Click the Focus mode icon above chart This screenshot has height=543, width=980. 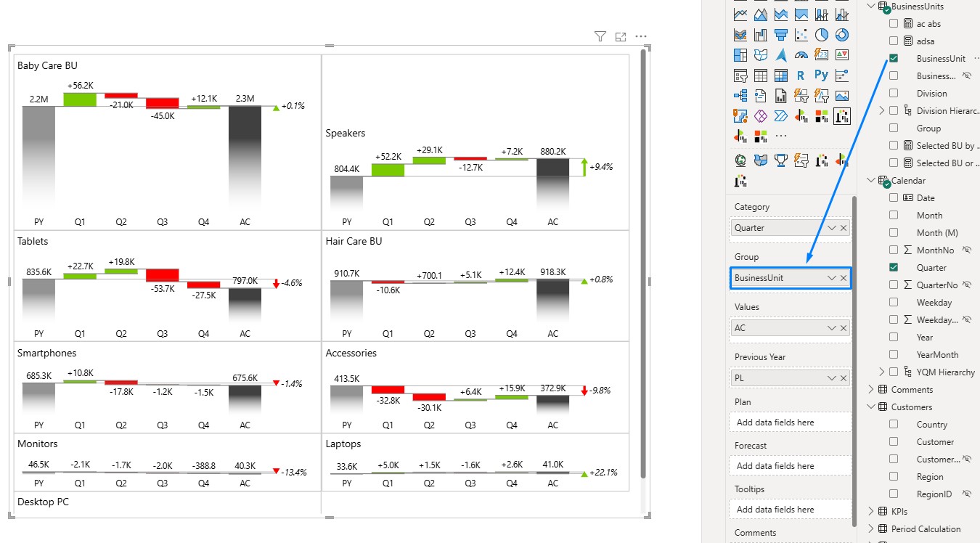pyautogui.click(x=620, y=36)
